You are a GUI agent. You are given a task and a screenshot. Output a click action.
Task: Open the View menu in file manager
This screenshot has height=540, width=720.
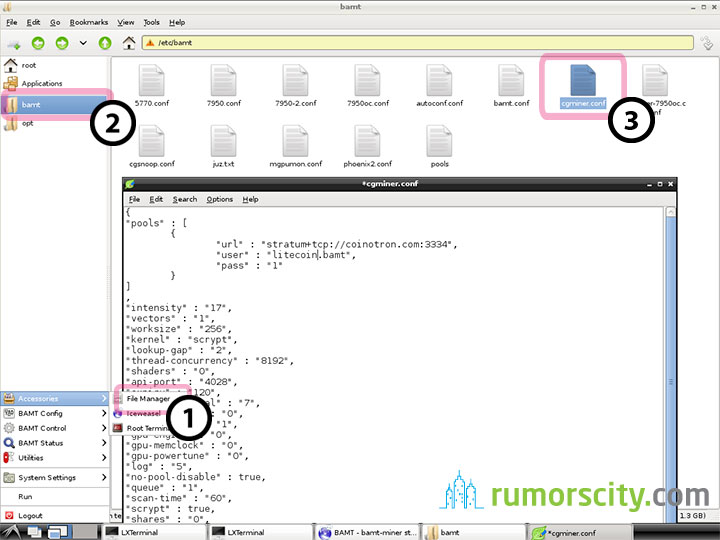[x=125, y=22]
